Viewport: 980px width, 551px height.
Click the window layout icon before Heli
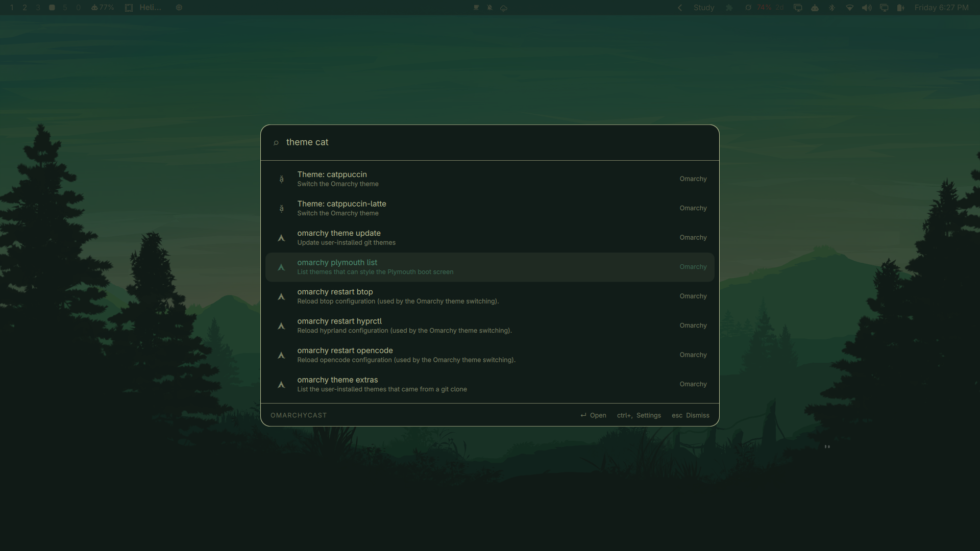[129, 8]
